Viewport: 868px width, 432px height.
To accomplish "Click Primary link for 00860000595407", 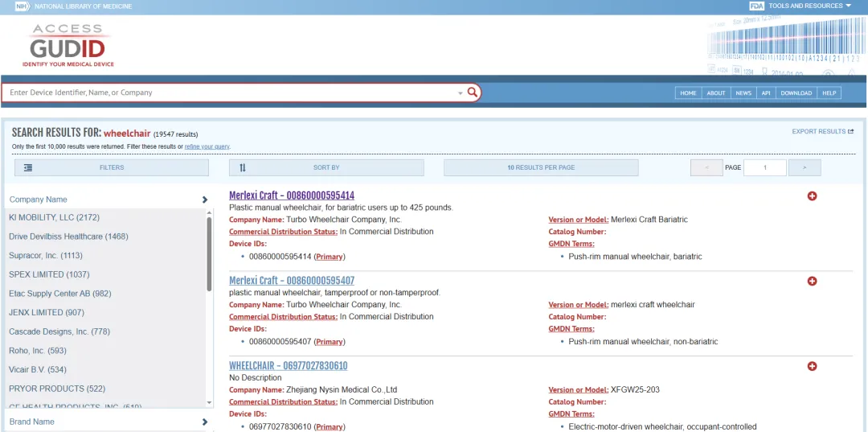I will click(x=330, y=342).
